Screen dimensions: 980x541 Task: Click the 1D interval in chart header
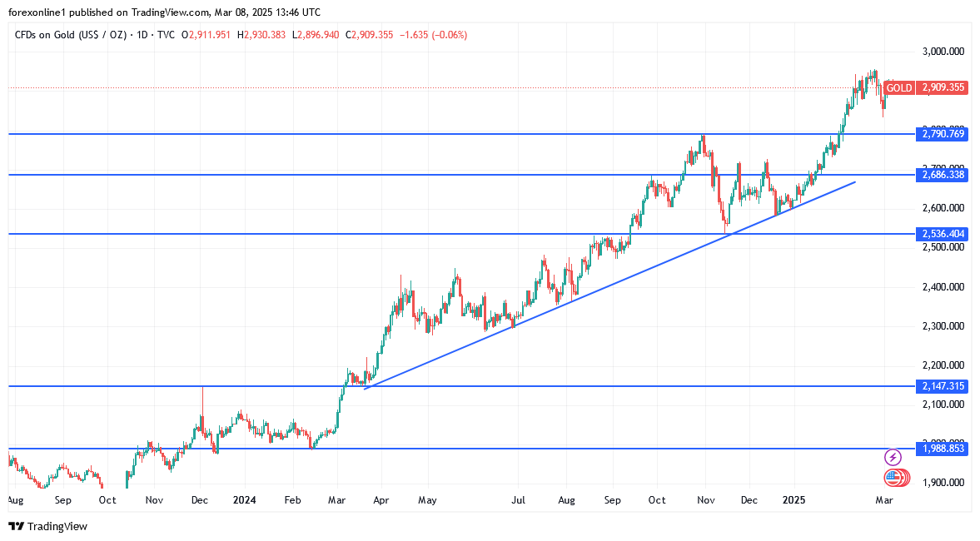(x=142, y=35)
